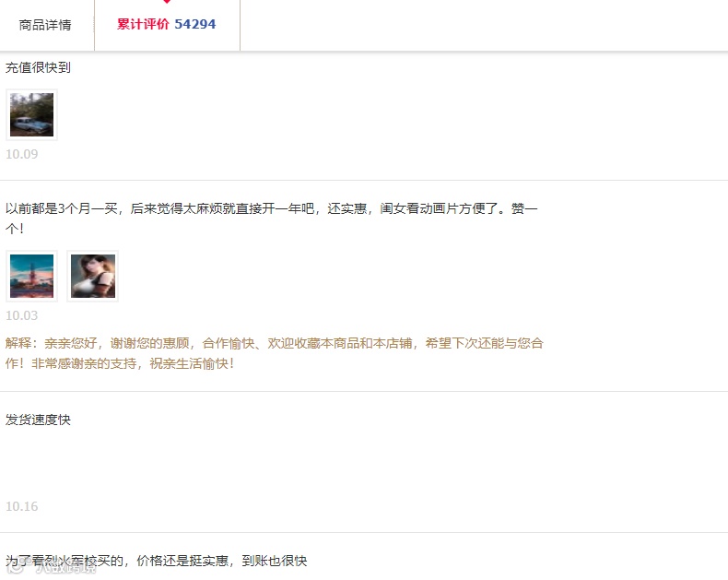Open the vintage car review photo
Image resolution: width=728 pixels, height=580 pixels.
click(31, 114)
